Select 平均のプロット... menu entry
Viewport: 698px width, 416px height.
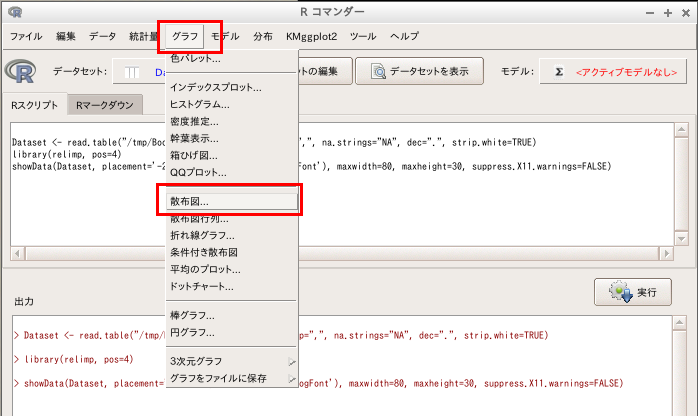pos(231,269)
